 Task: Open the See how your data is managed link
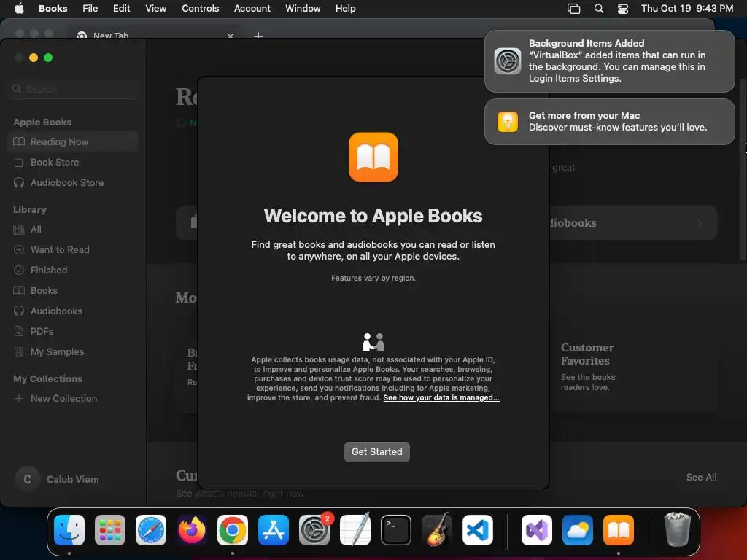(441, 397)
